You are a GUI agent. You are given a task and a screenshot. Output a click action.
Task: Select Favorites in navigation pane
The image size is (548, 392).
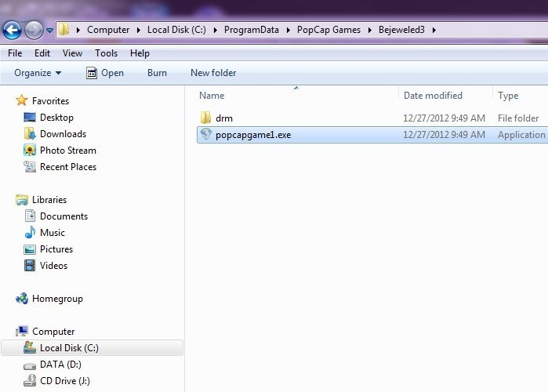coord(50,101)
